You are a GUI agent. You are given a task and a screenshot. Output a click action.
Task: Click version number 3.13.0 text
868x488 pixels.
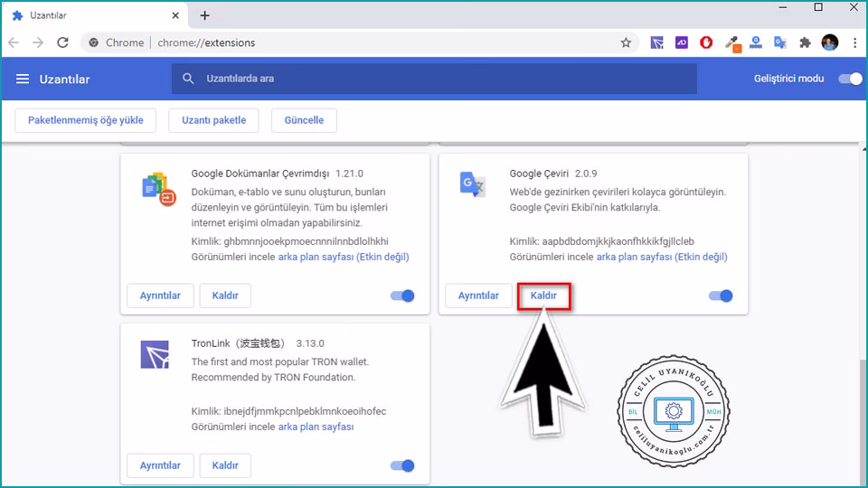310,343
